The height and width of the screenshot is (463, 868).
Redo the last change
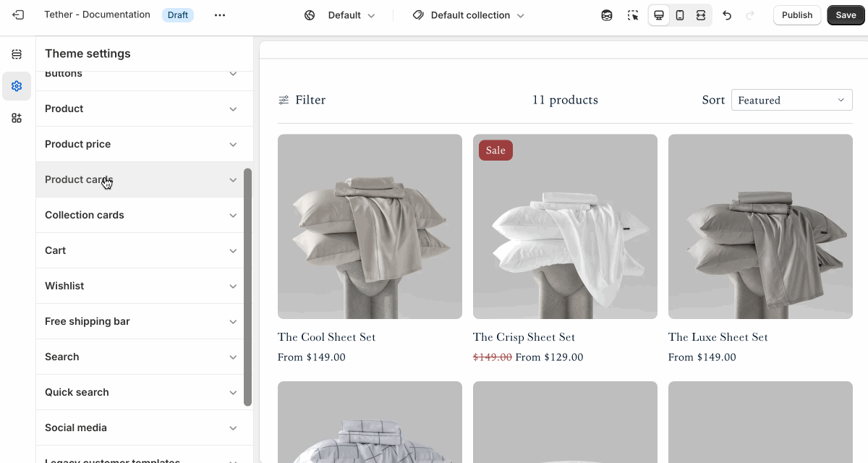[x=750, y=15]
